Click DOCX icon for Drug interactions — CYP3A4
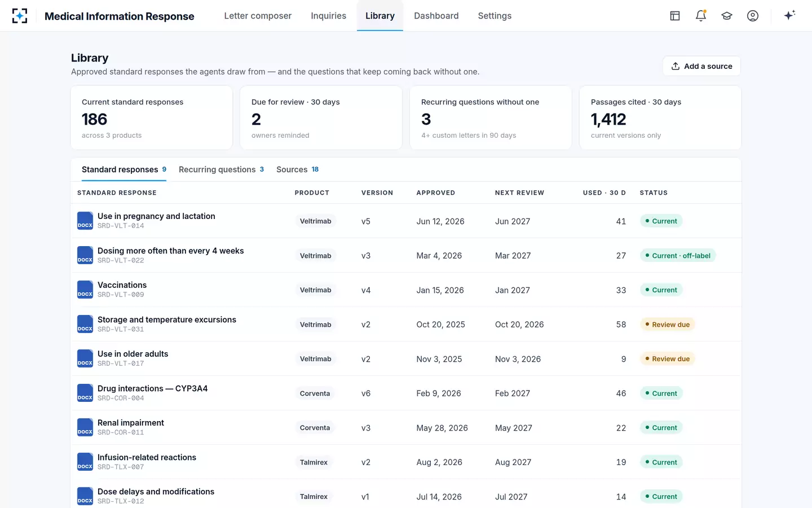The width and height of the screenshot is (812, 508). 85,393
